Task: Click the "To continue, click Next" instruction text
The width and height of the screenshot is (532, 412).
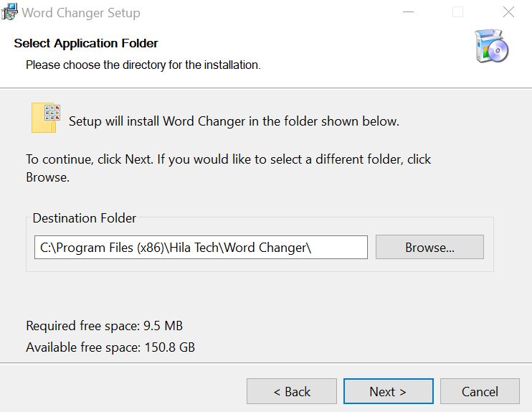Action: click(x=228, y=159)
